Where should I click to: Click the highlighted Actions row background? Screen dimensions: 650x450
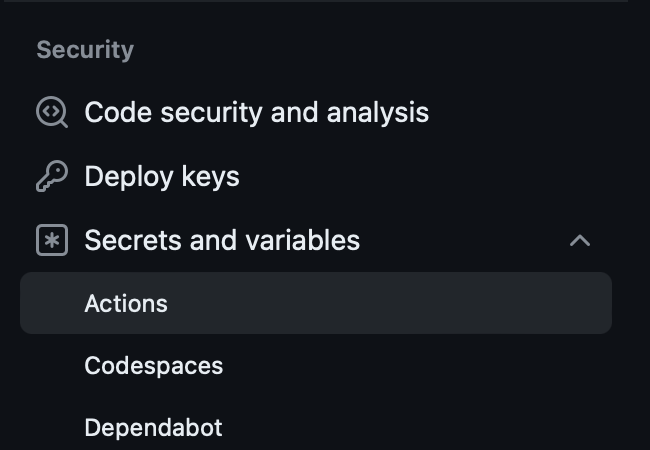pos(316,303)
